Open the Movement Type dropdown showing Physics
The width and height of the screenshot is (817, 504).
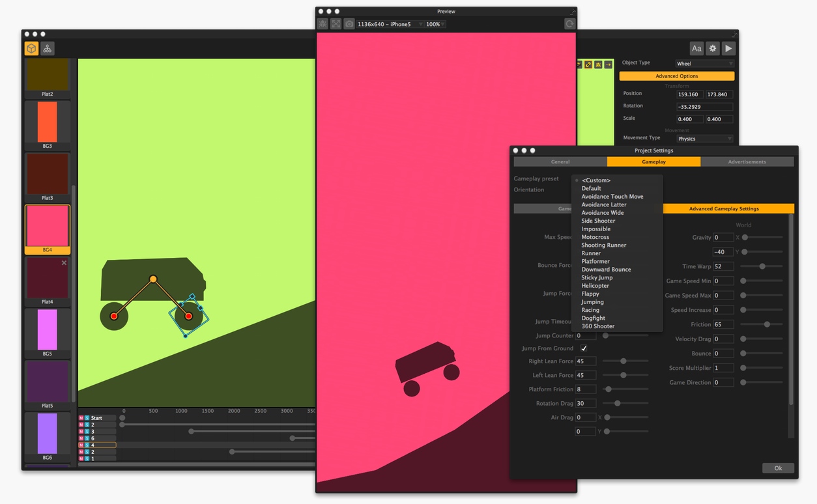704,139
